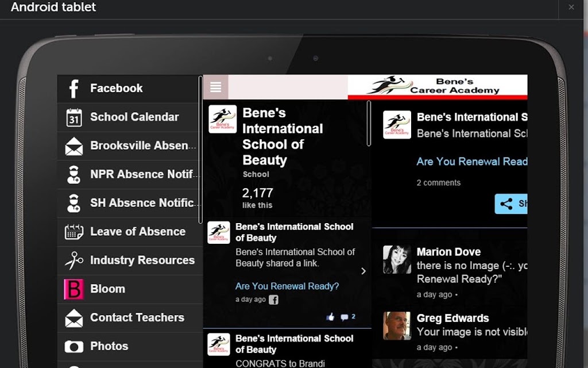The width and height of the screenshot is (588, 368).
Task: Expand the first feed post chevron
Action: point(363,271)
